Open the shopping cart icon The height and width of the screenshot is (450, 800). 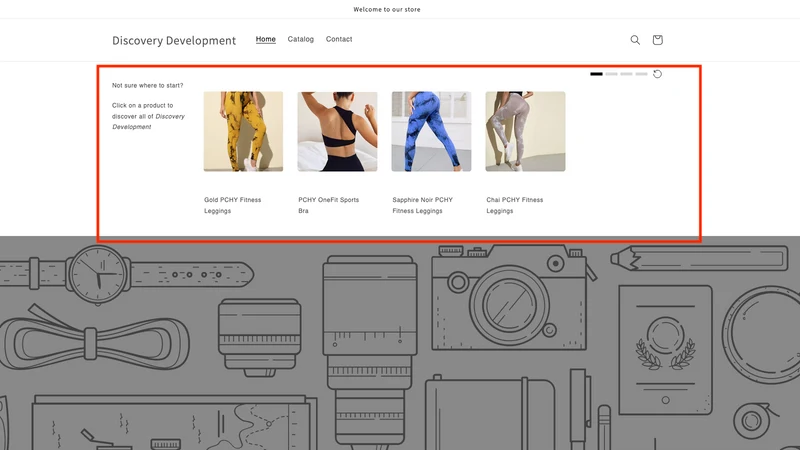tap(657, 40)
